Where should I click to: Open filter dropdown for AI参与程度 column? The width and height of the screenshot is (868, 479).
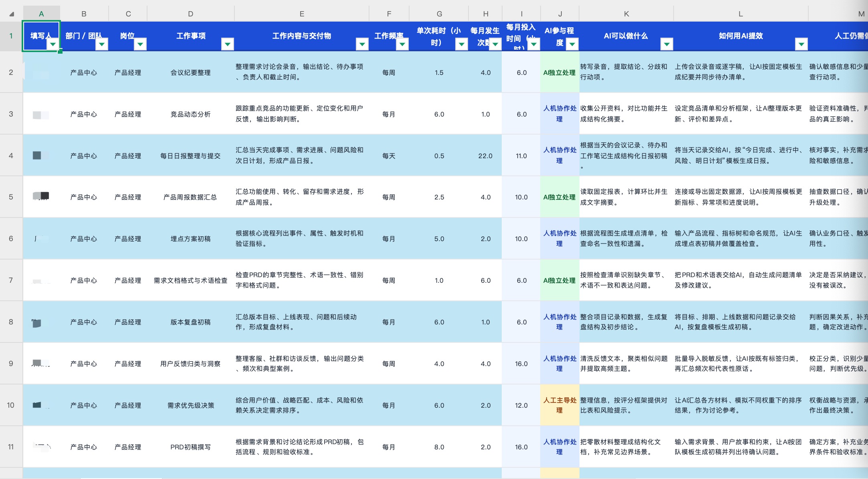pyautogui.click(x=572, y=44)
